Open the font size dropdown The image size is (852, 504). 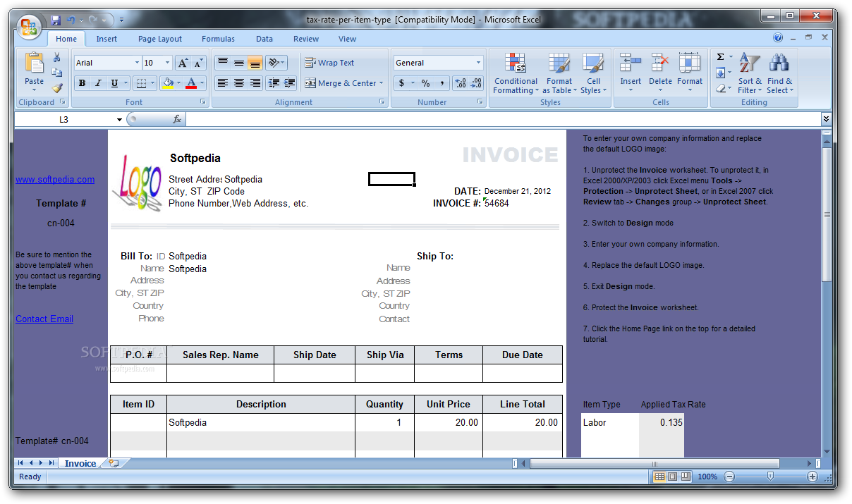(167, 63)
